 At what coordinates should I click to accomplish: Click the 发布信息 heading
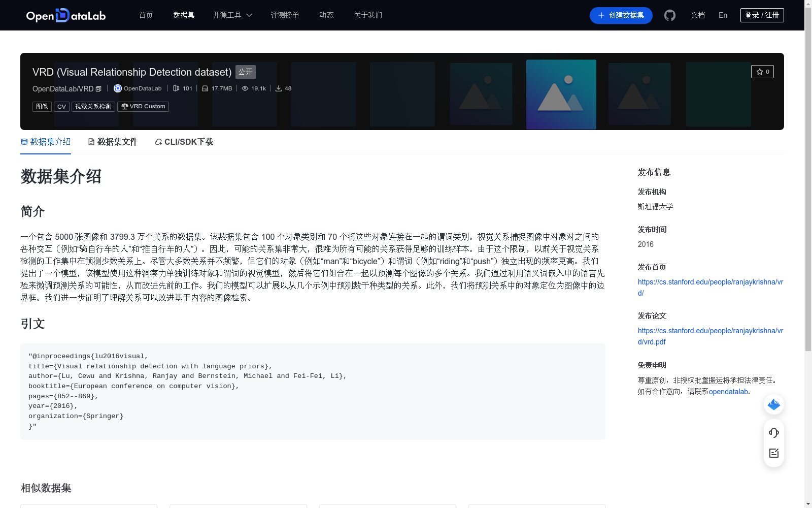click(x=654, y=172)
